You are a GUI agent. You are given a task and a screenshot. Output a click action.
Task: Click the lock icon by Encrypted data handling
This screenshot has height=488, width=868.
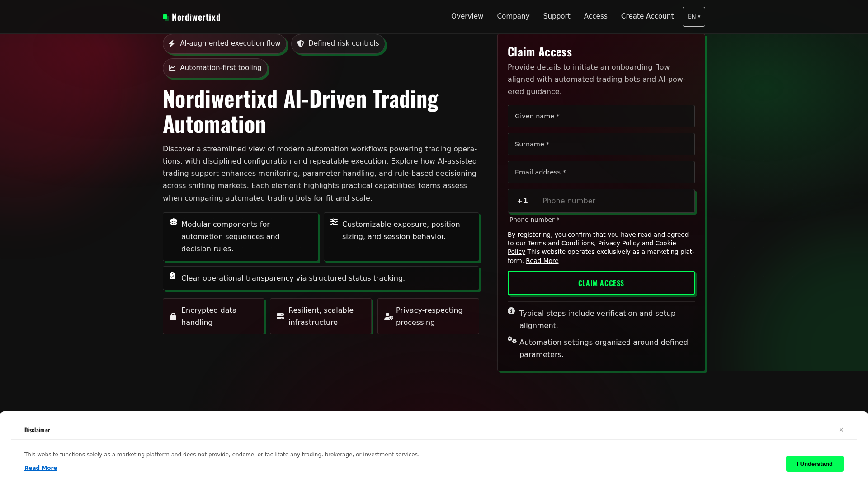173,316
